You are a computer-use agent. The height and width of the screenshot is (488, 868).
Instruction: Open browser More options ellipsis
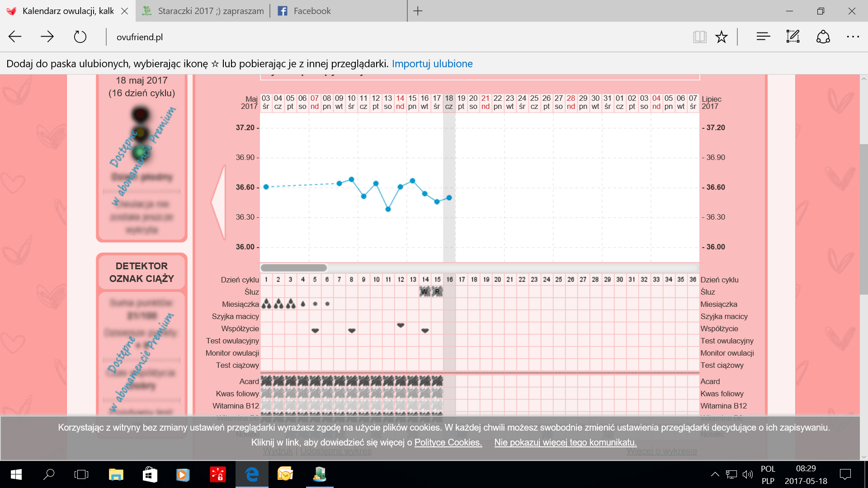pos(853,37)
